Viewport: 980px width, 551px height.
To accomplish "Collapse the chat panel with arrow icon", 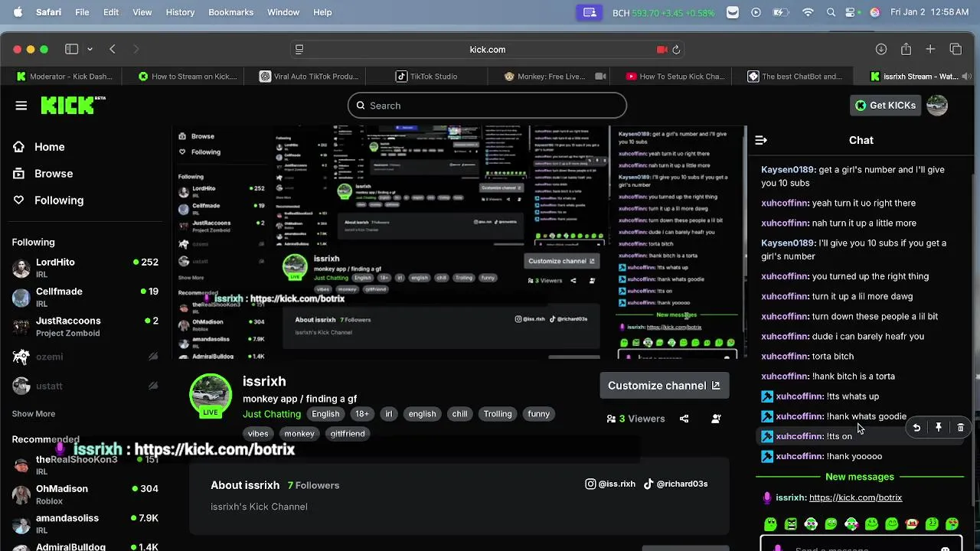I will click(761, 140).
